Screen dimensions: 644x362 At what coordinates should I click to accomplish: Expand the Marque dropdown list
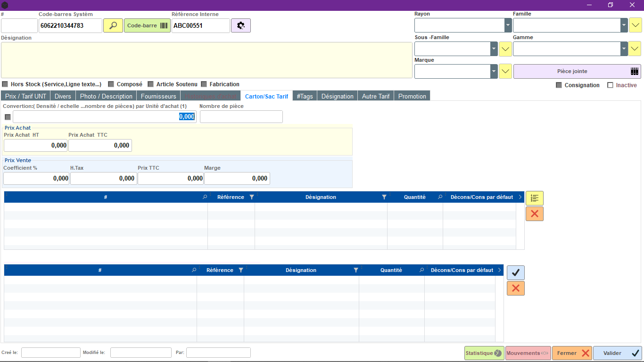[494, 71]
